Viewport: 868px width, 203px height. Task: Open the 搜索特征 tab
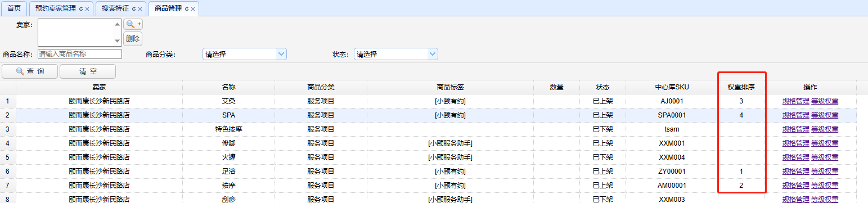[x=115, y=9]
